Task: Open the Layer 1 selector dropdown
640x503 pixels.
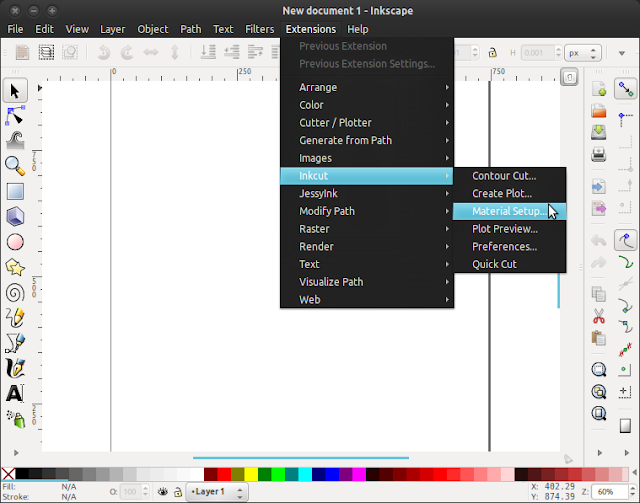Action: pos(217,492)
